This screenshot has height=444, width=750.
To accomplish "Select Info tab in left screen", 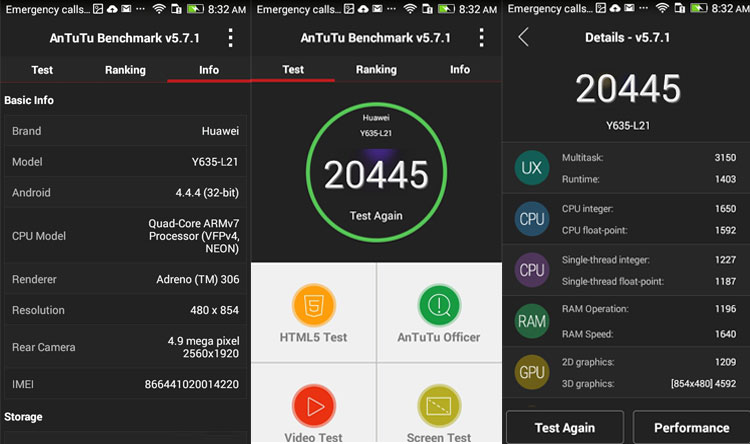I will tap(209, 70).
